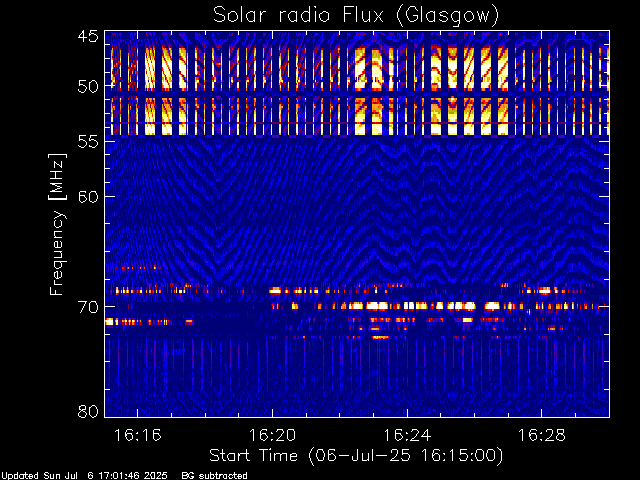The width and height of the screenshot is (640, 480).
Task: Click the time axis label 16:24
Action: click(x=407, y=435)
